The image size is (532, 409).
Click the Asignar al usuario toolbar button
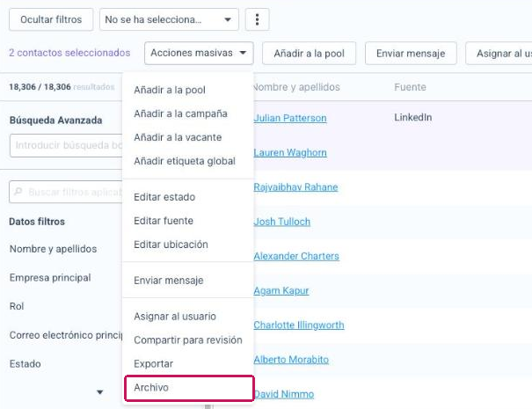click(x=499, y=54)
